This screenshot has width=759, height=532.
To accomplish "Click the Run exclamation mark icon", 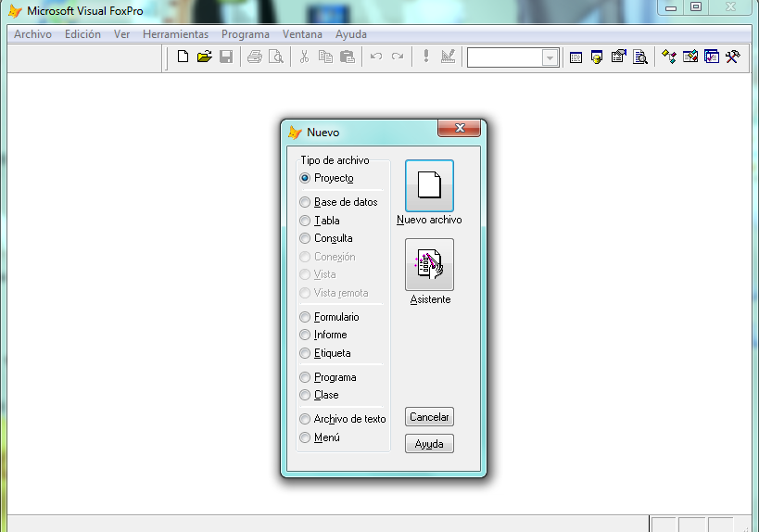I will point(426,57).
